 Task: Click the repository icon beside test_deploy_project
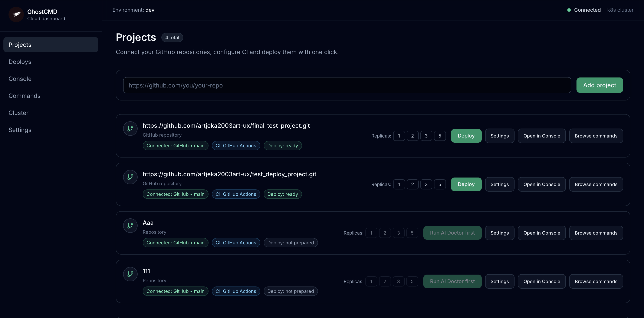(130, 177)
